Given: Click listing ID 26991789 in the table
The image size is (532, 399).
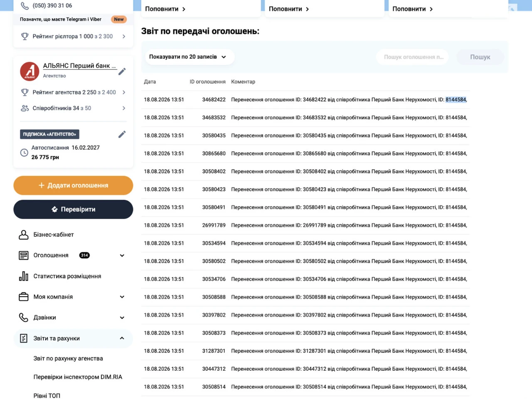Looking at the screenshot, I should point(214,225).
